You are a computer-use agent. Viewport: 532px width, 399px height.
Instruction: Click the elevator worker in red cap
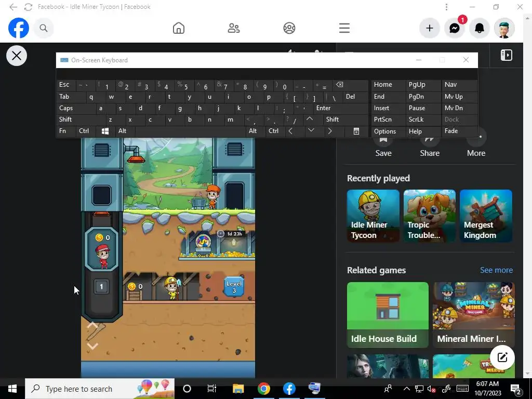click(102, 256)
